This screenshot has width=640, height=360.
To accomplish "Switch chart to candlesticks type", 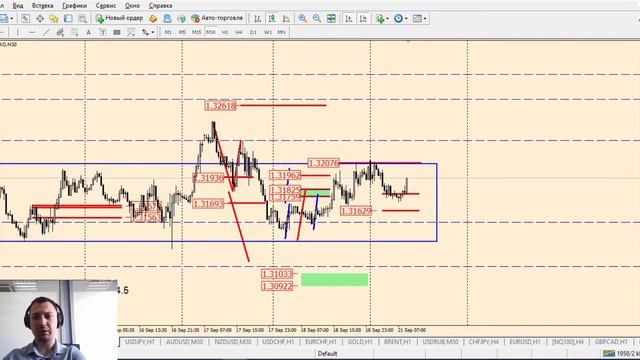I will click(272, 18).
